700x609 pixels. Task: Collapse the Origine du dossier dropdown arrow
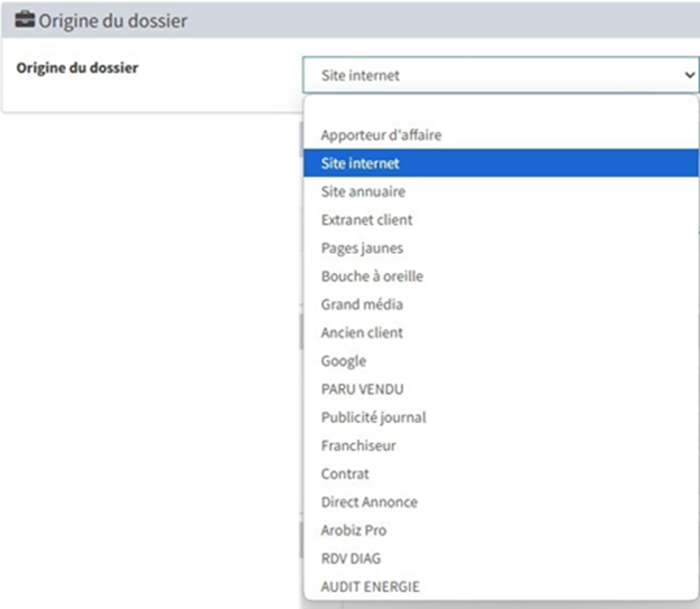click(x=690, y=75)
